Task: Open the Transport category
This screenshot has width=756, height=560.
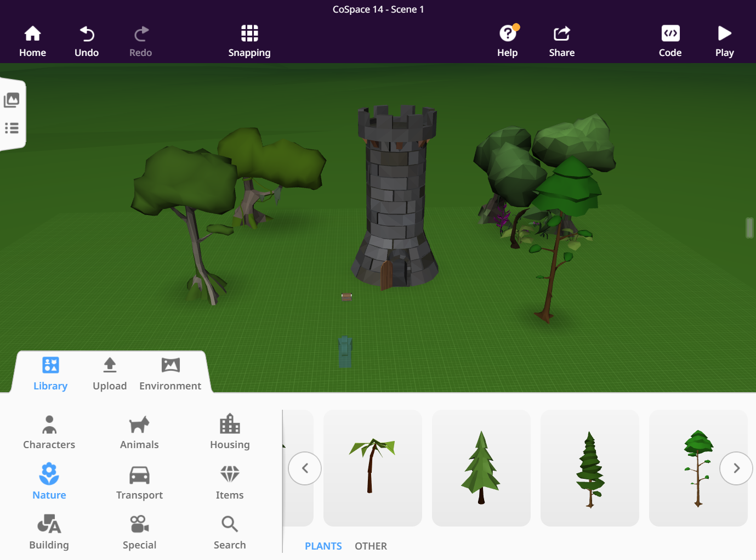Action: coord(139,483)
